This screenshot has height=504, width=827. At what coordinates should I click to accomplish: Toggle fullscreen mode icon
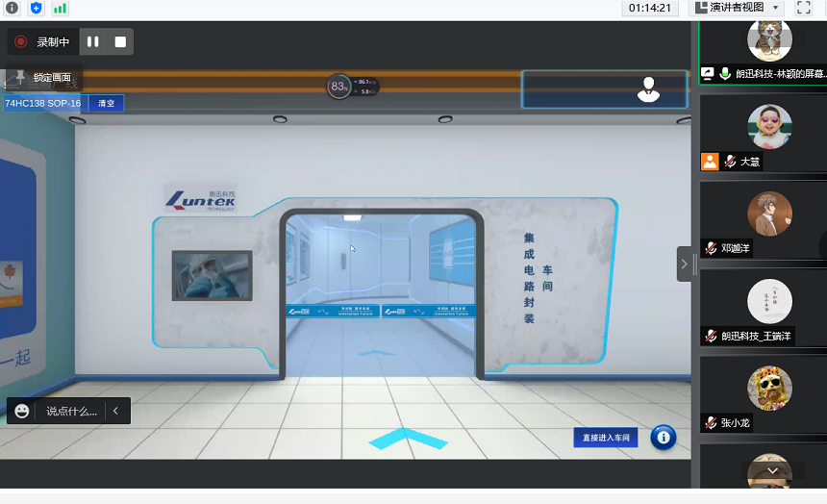[804, 8]
